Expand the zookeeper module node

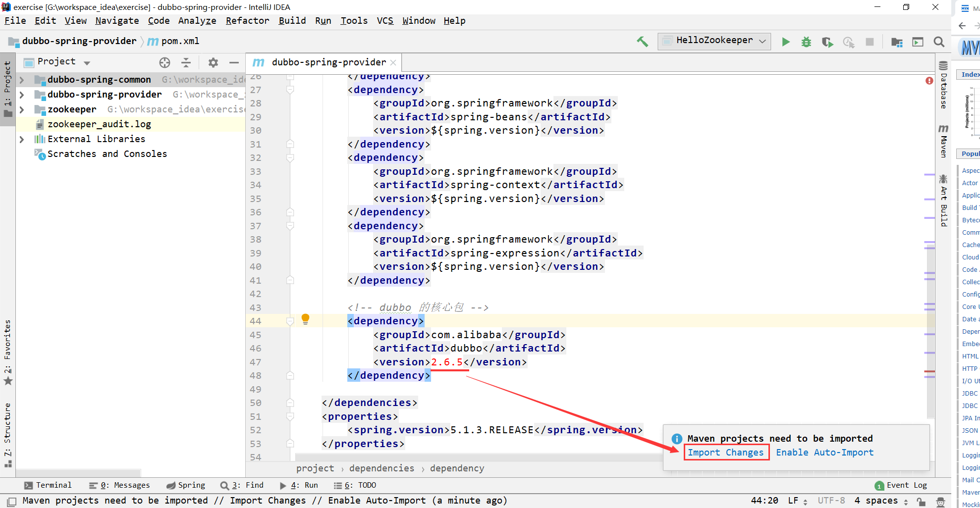[x=22, y=109]
